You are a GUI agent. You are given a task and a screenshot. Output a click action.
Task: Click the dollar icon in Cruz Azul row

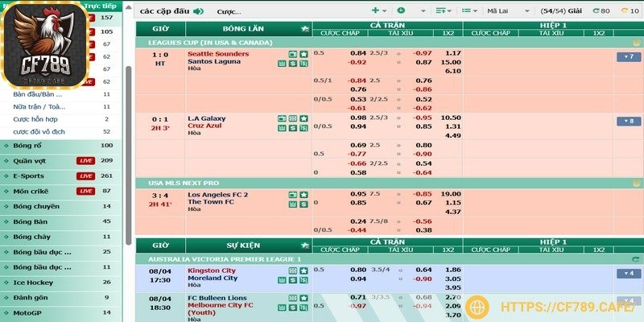pyautogui.click(x=293, y=128)
